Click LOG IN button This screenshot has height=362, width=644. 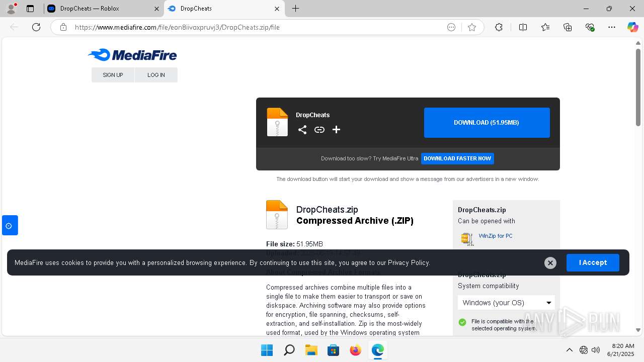pyautogui.click(x=156, y=75)
